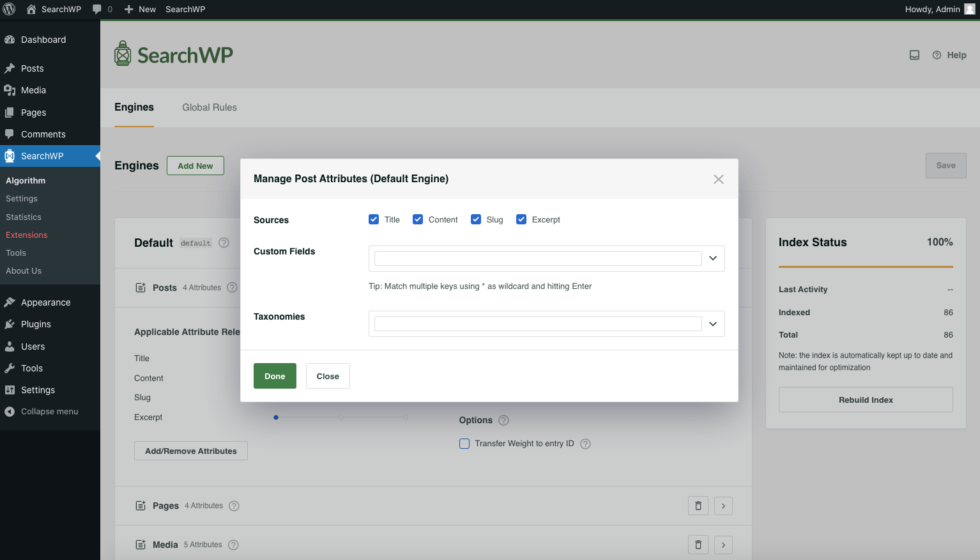Screen dimensions: 980x560
Task: Toggle the Content source checkbox
Action: (418, 219)
